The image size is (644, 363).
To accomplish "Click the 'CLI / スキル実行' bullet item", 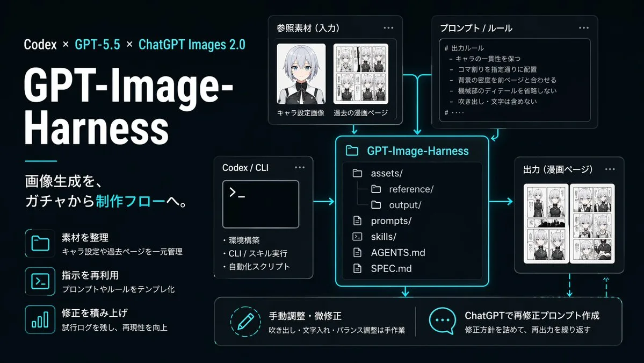I will tap(255, 253).
